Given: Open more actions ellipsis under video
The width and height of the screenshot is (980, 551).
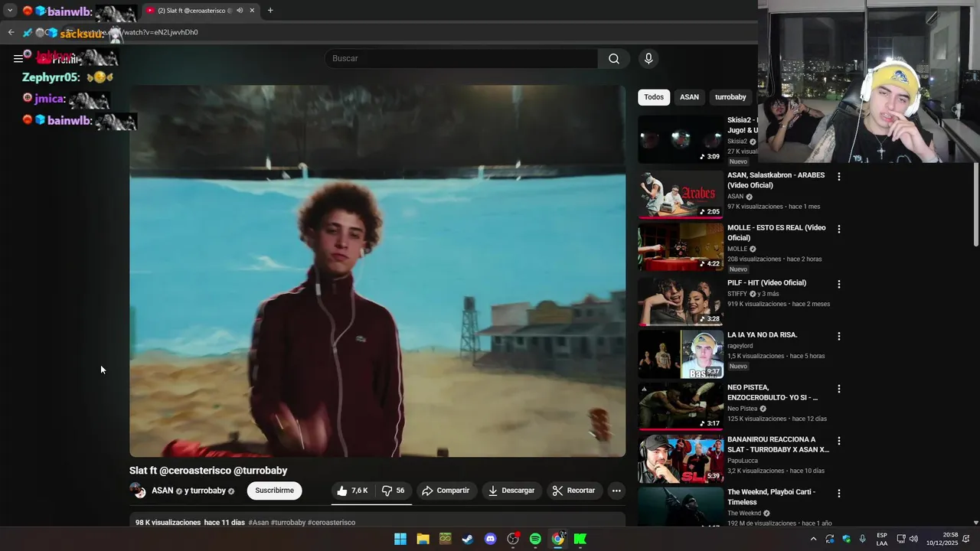Looking at the screenshot, I should (616, 491).
